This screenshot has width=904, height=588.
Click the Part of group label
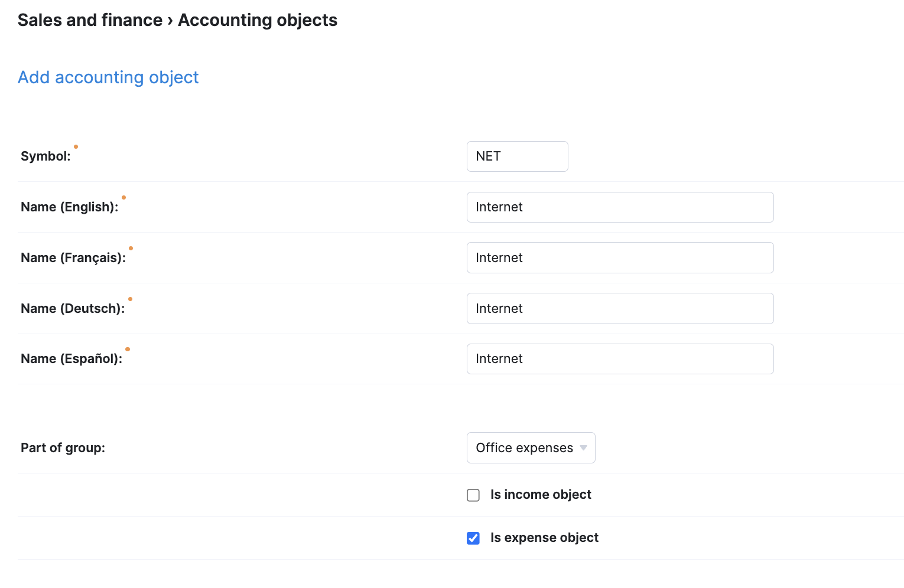click(x=63, y=448)
